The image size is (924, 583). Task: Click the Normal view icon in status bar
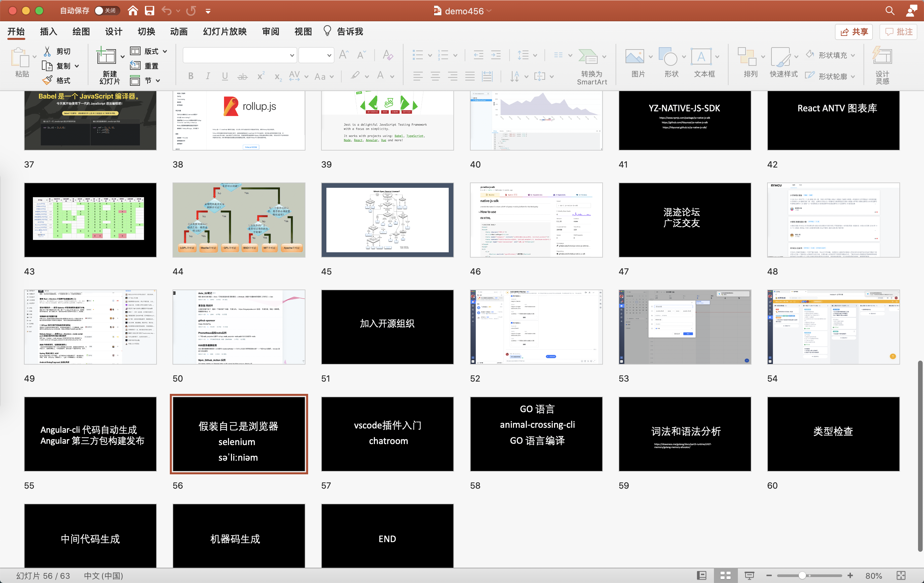(701, 575)
